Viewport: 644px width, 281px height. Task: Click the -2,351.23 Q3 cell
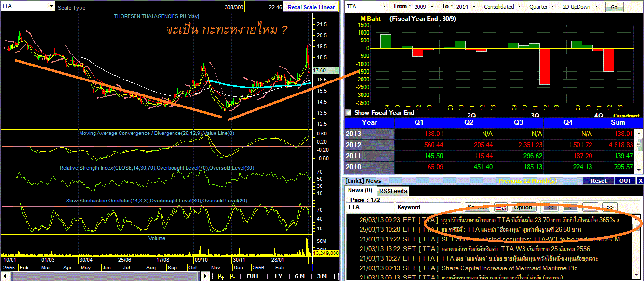[518, 145]
